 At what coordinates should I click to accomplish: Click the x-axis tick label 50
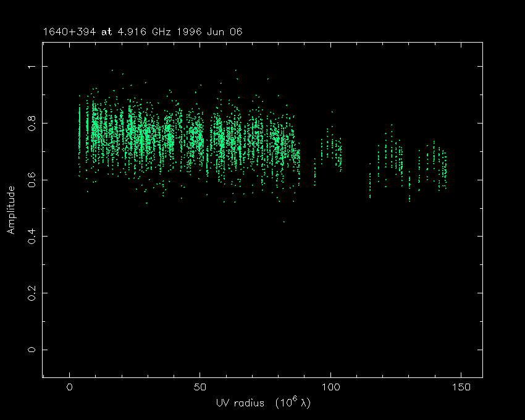199,388
